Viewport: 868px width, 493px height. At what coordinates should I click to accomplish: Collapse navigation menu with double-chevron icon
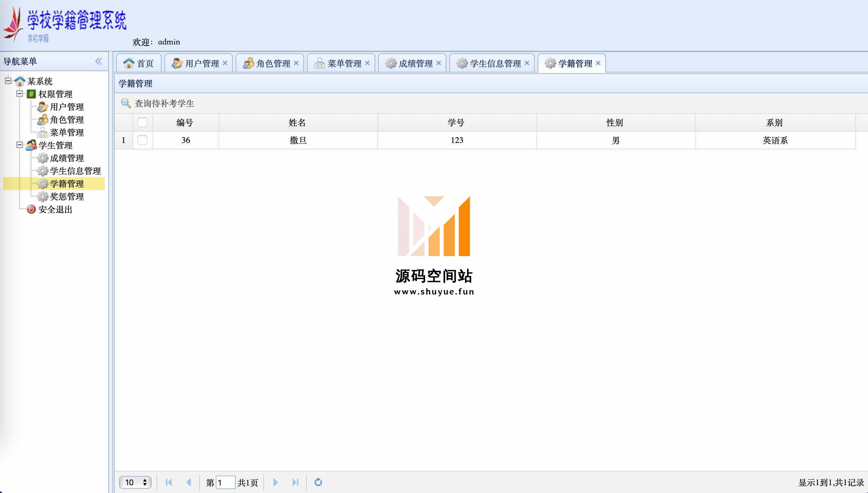(x=99, y=61)
